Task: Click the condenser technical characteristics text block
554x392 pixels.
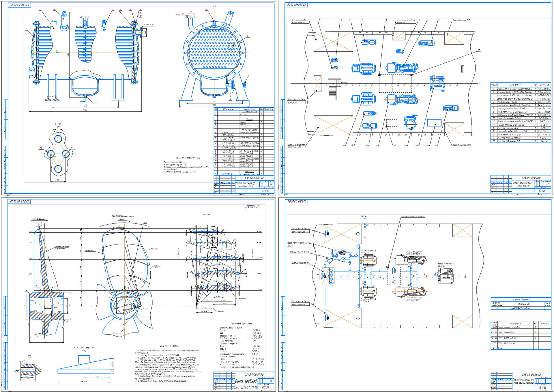Action: [187, 165]
